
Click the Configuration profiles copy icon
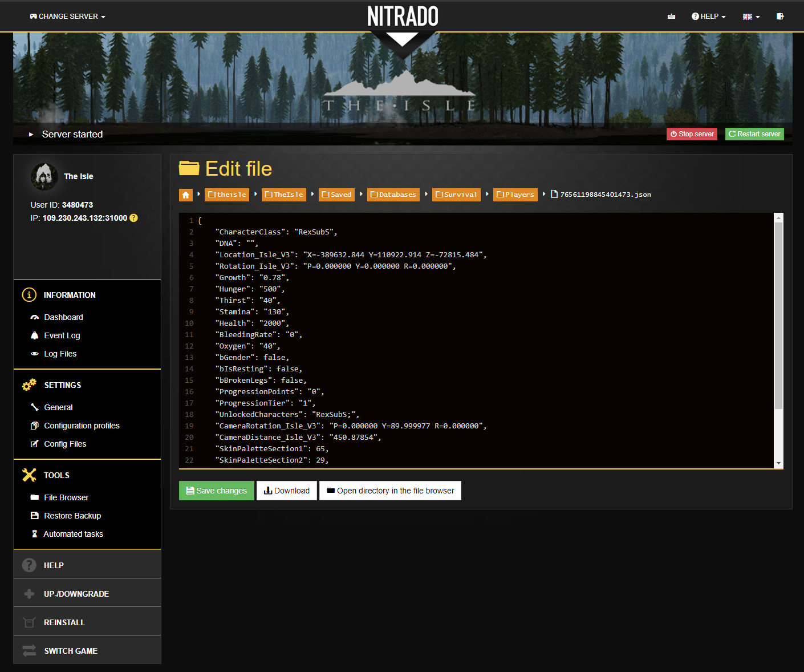click(35, 426)
